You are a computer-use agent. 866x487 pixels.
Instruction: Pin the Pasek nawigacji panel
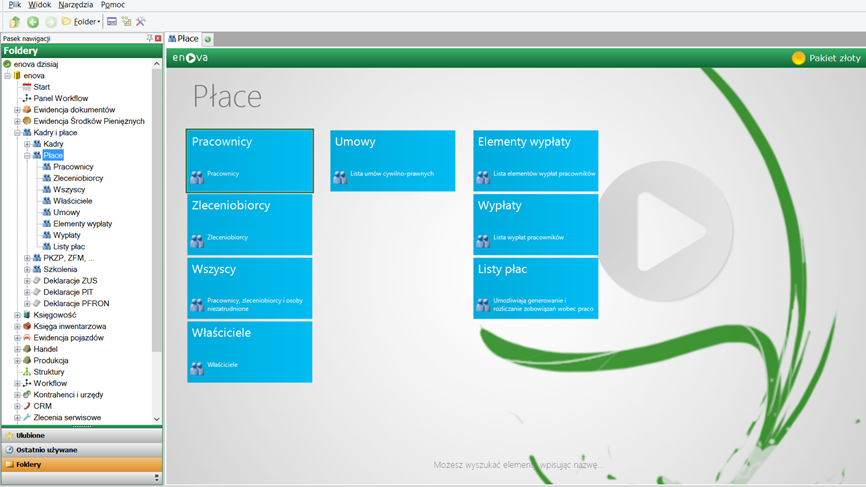click(150, 38)
